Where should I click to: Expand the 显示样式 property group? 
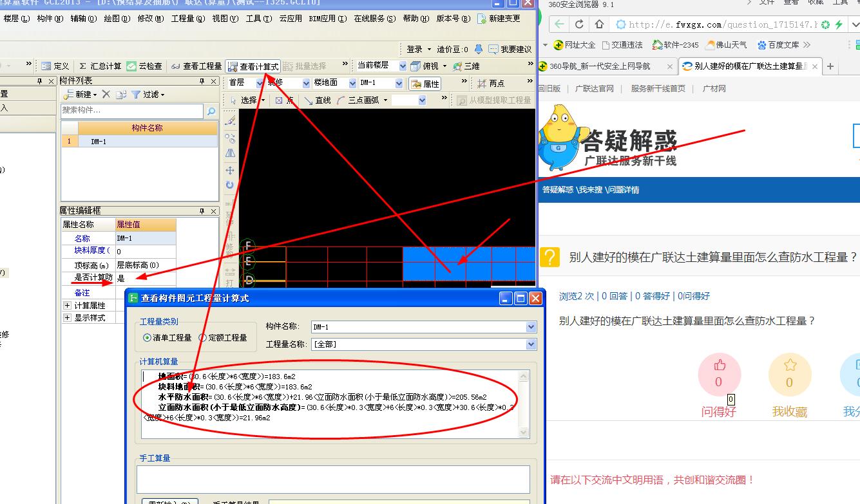click(x=67, y=318)
